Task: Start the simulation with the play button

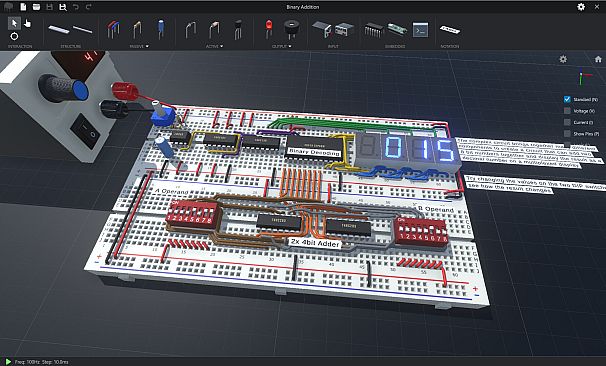Action: click(8, 362)
